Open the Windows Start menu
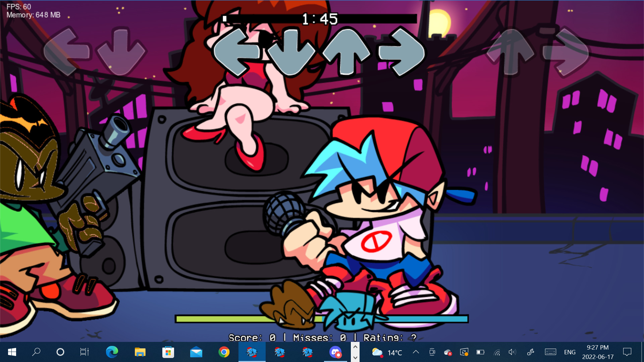This screenshot has width=644, height=362. pos(12,352)
